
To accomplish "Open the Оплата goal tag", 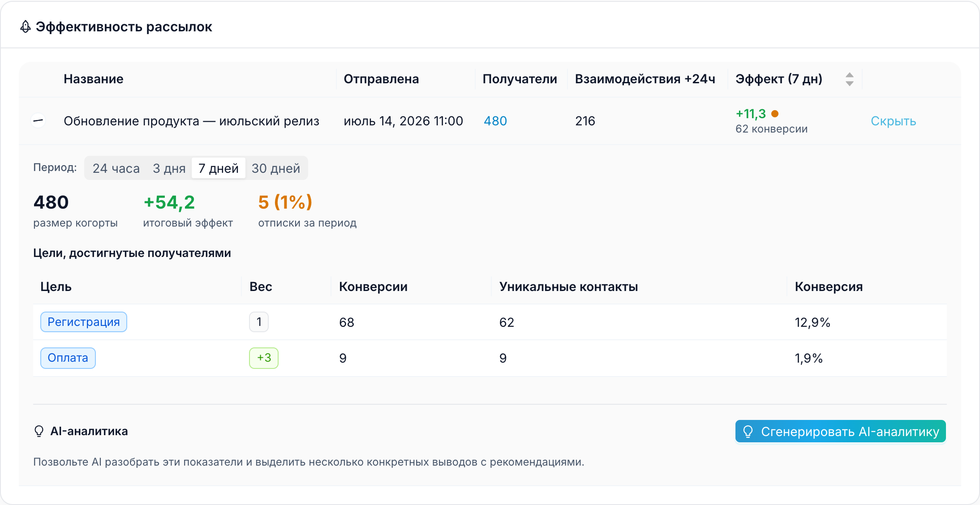I will tap(68, 358).
